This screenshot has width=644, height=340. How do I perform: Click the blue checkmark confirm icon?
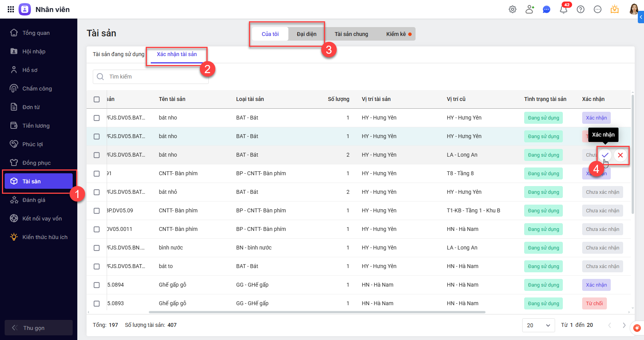click(605, 155)
